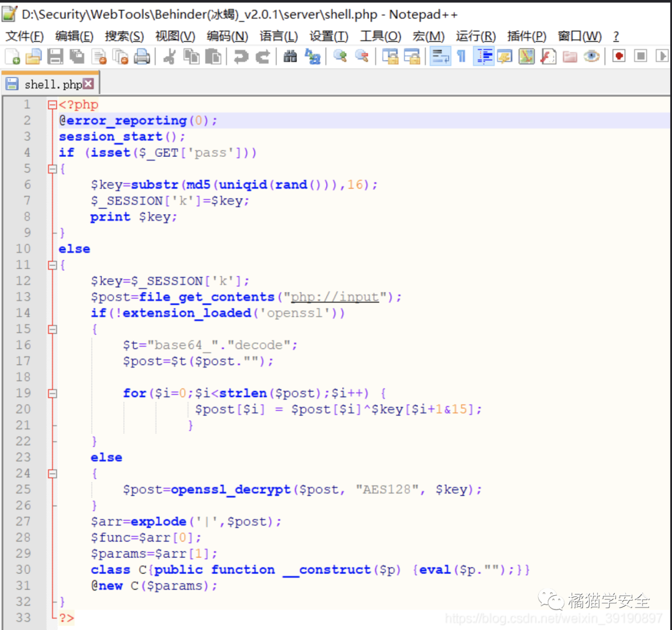Click openssl_decrypt on line 25
Viewport: 672px width, 630px height.
(x=231, y=489)
